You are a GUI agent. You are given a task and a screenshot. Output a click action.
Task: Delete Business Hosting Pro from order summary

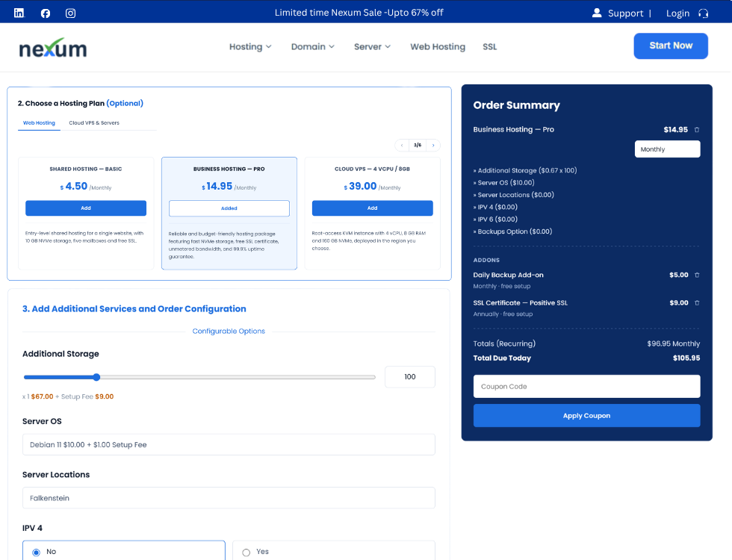(x=696, y=130)
